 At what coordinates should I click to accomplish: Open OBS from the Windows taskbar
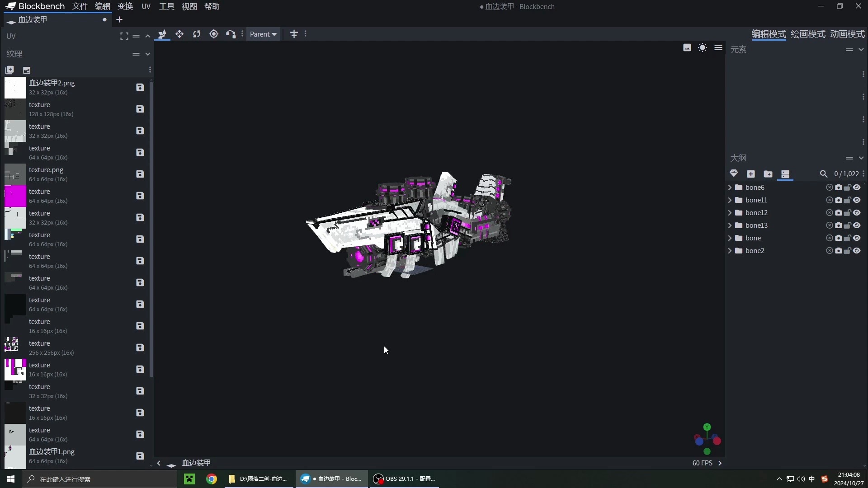coord(404,479)
